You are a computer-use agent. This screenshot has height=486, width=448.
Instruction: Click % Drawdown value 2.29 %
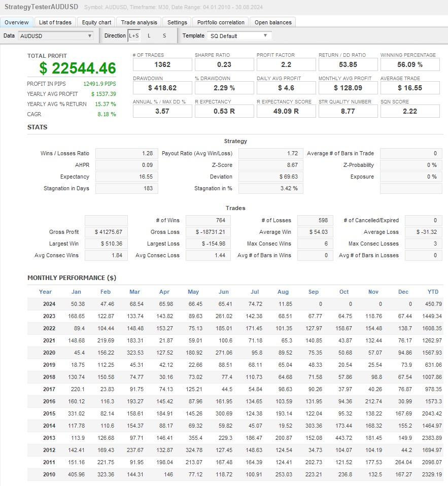pos(224,88)
